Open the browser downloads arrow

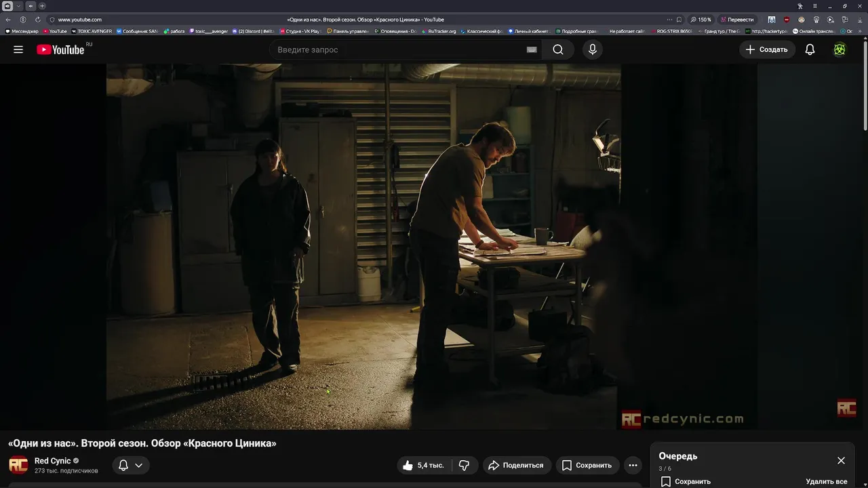860,20
